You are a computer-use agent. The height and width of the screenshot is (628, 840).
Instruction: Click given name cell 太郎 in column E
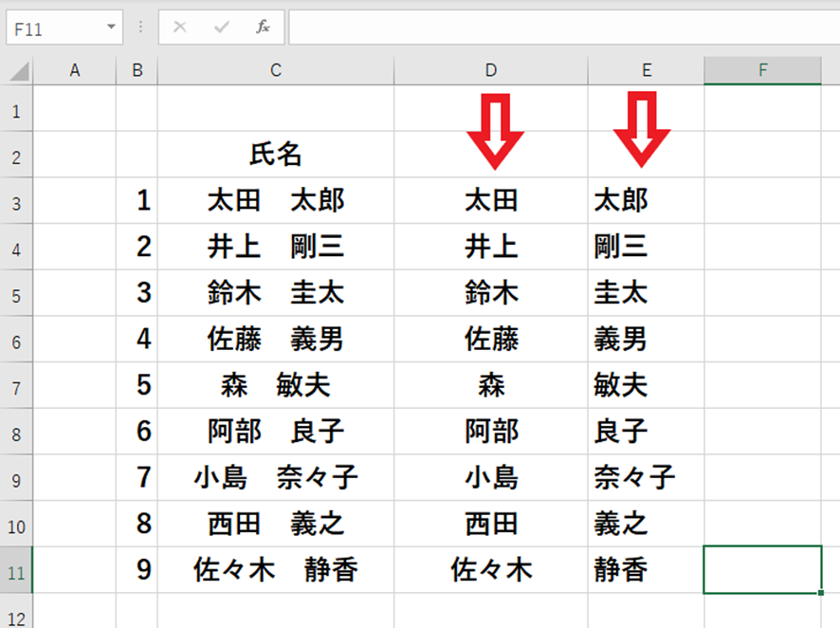click(x=646, y=200)
